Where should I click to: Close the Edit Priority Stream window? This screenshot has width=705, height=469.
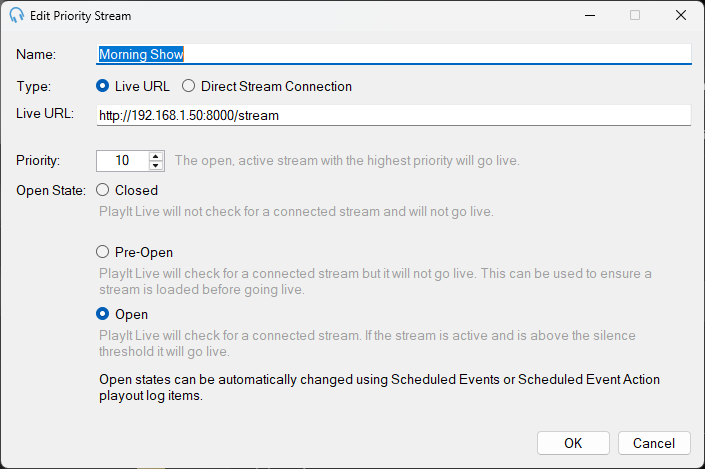tap(681, 15)
